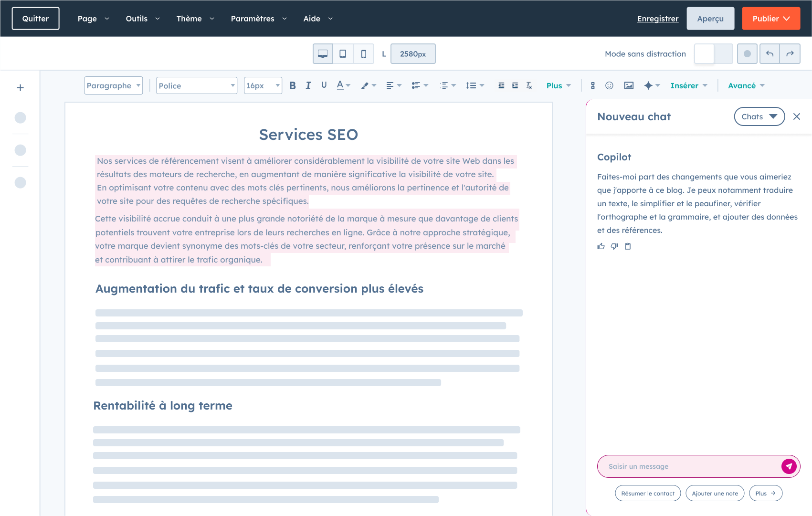Click the Aperçu button
Screen dimensions: 812x516
coord(710,19)
